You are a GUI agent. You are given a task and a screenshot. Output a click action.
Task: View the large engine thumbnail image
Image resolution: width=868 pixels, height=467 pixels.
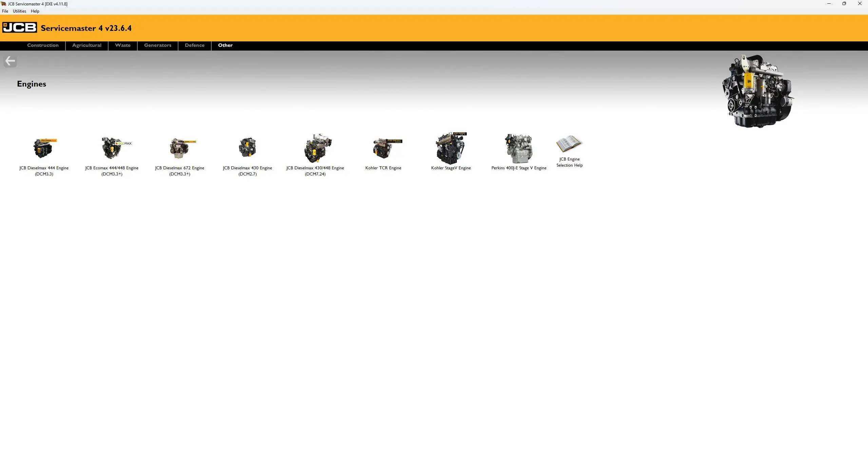point(758,90)
